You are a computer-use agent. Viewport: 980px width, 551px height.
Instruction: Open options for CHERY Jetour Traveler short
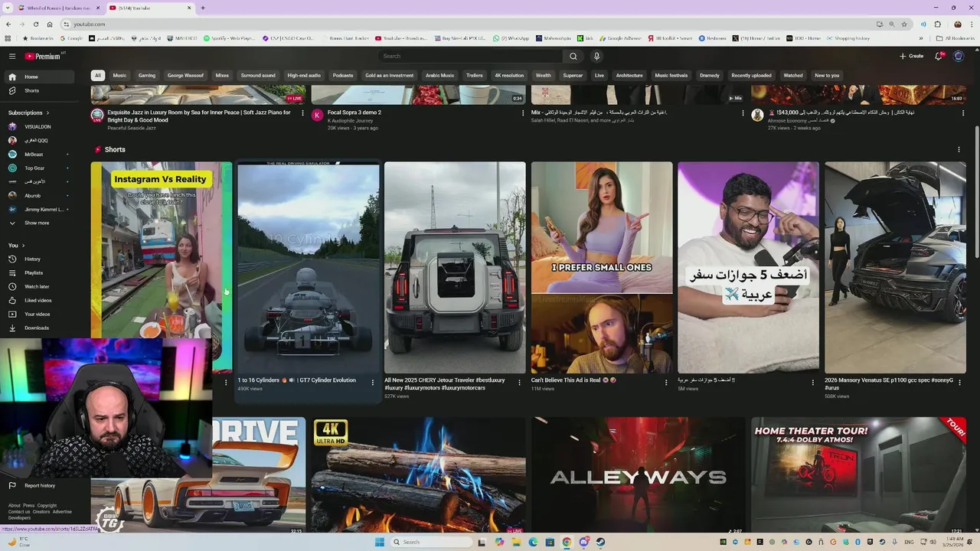519,382
